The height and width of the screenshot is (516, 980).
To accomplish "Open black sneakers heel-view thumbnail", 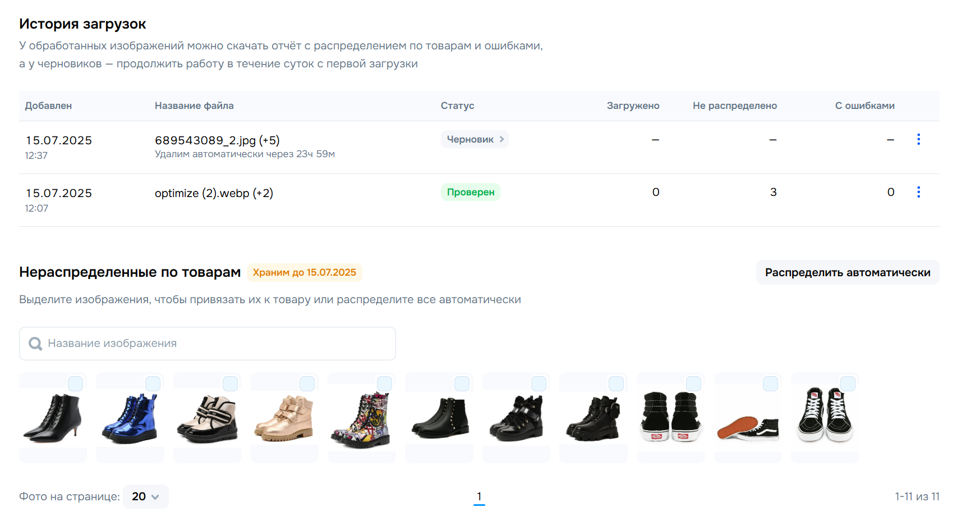I will pos(671,418).
